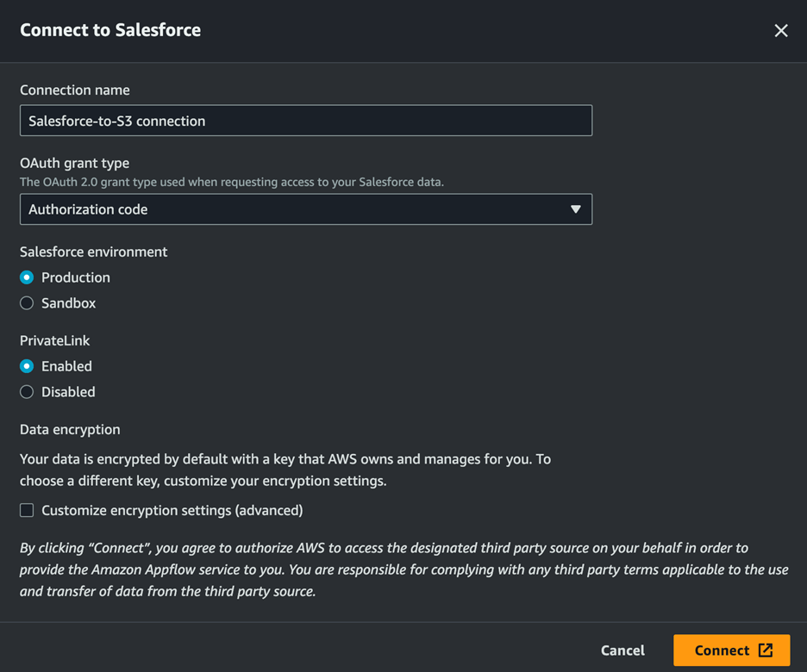
Task: Click the OAuth grant type description text
Action: (x=211, y=181)
